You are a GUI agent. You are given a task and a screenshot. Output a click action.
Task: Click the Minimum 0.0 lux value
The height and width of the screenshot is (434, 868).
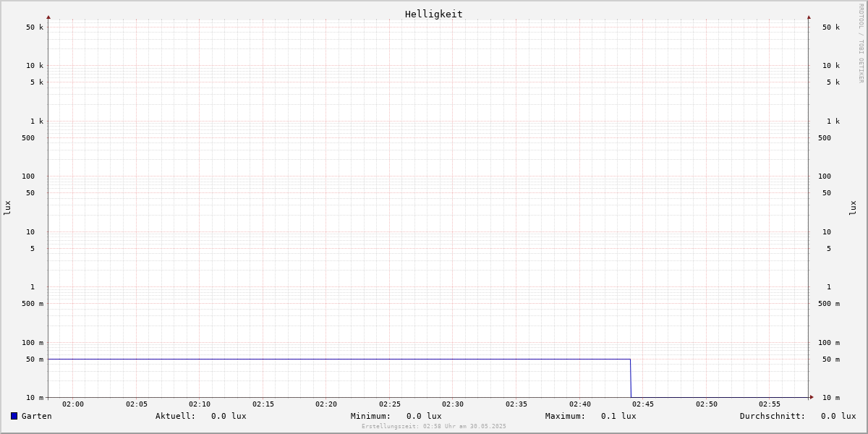coord(424,416)
